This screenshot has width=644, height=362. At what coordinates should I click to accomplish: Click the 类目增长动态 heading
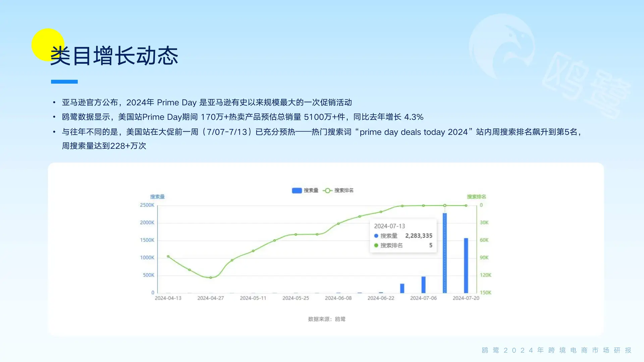pos(114,56)
